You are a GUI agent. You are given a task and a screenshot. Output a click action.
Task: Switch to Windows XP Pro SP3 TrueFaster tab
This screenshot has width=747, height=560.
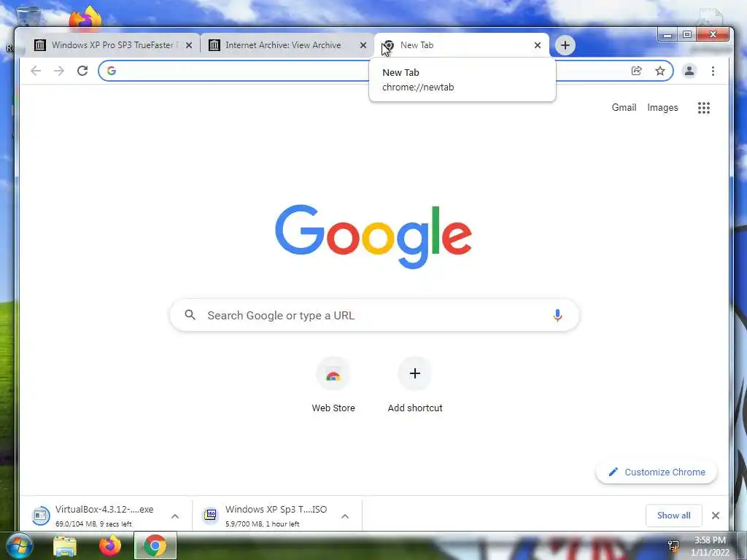click(x=113, y=45)
